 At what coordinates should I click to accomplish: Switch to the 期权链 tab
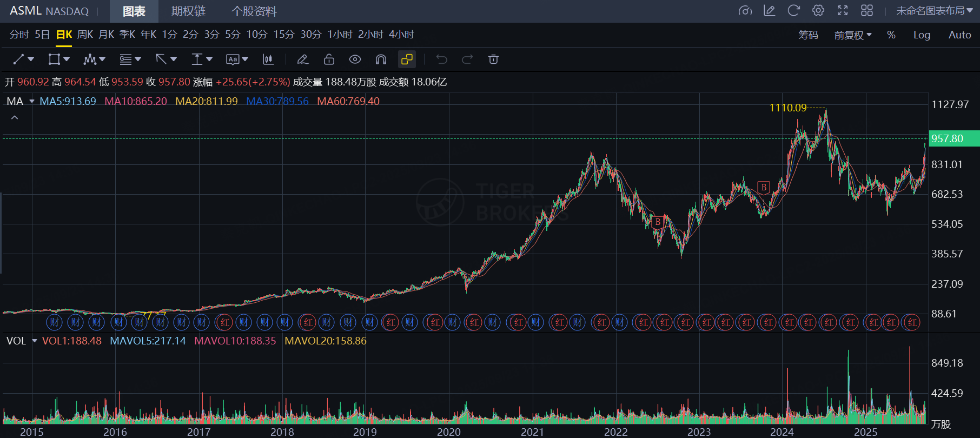[x=188, y=11]
